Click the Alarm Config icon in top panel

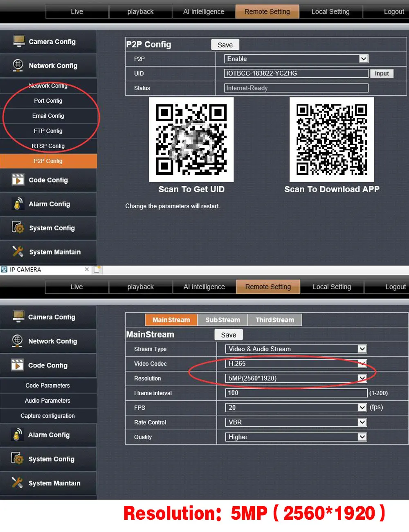18,204
